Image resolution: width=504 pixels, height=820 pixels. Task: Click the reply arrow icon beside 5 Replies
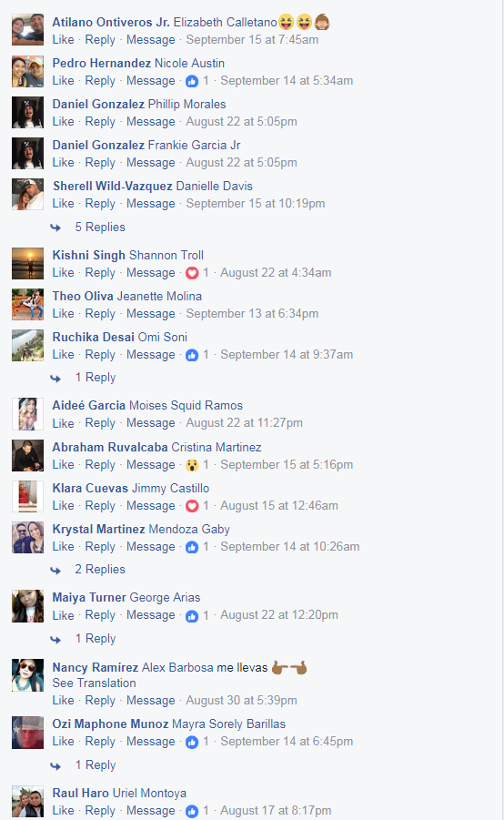tap(55, 228)
